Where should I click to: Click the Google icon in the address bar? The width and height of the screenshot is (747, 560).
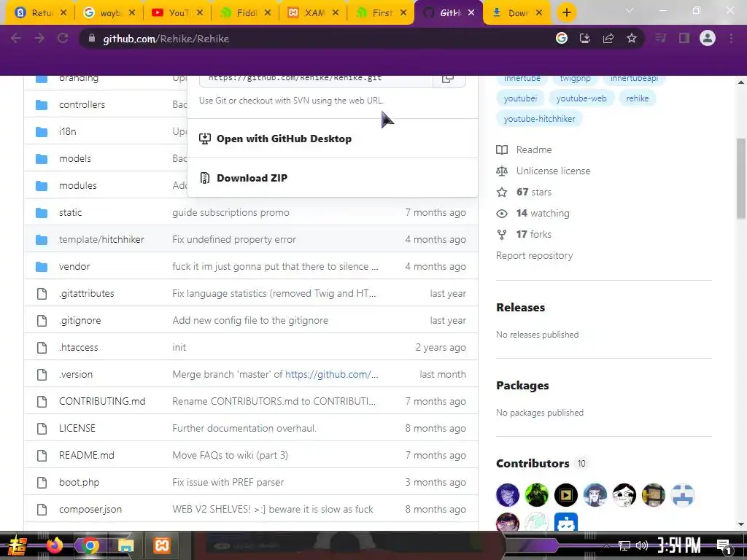pos(562,39)
